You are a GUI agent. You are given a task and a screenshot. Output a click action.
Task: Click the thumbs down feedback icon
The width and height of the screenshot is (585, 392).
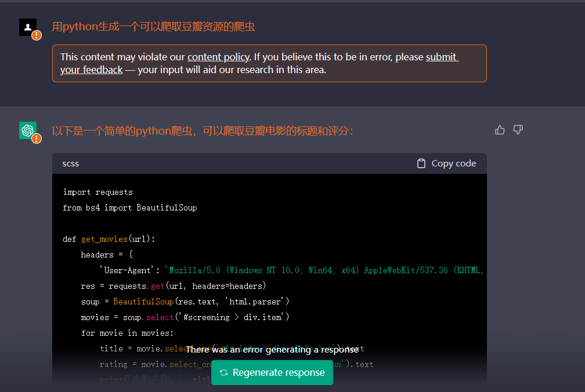[518, 130]
